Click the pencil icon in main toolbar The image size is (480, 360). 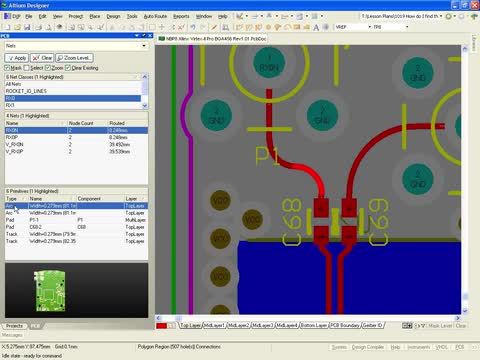coord(214,27)
